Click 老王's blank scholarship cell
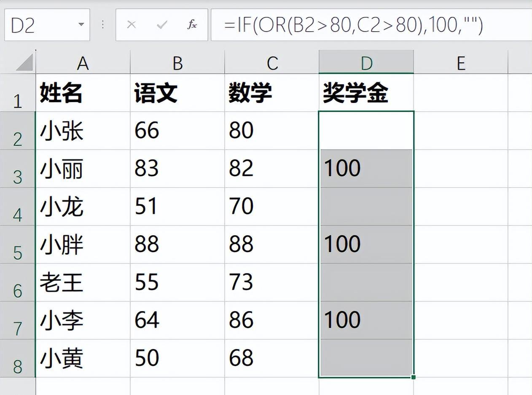This screenshot has height=395, width=532. (x=366, y=282)
